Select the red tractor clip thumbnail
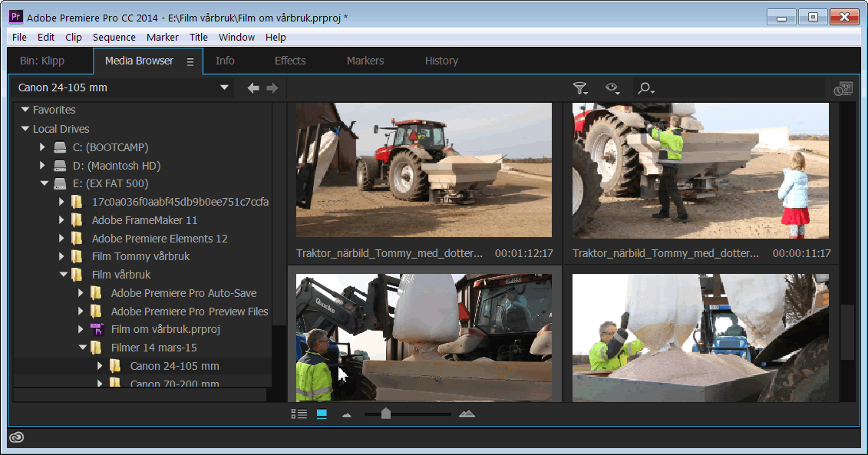 [424, 170]
